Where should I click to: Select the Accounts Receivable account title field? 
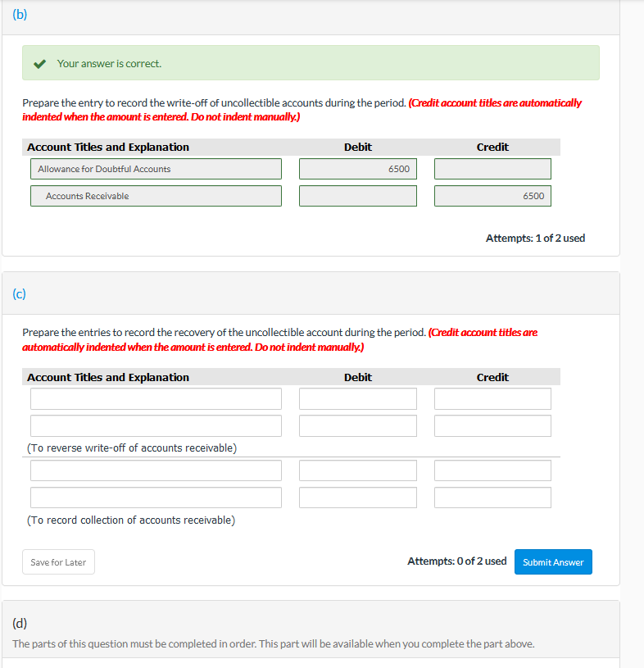click(156, 196)
